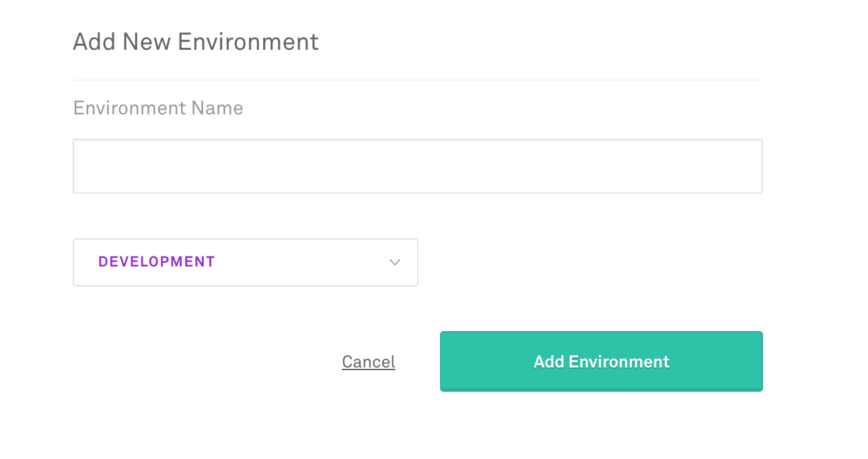Click the purple DEVELOPMENT label text
The width and height of the screenshot is (868, 459).
[x=157, y=262]
